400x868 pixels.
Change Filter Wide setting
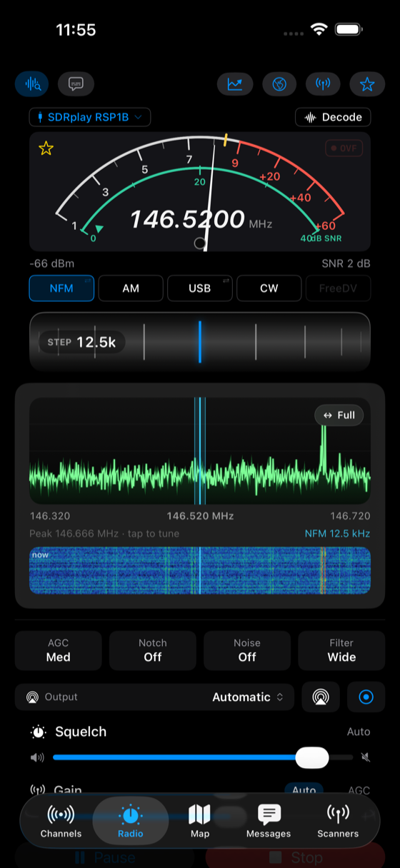[x=341, y=650]
